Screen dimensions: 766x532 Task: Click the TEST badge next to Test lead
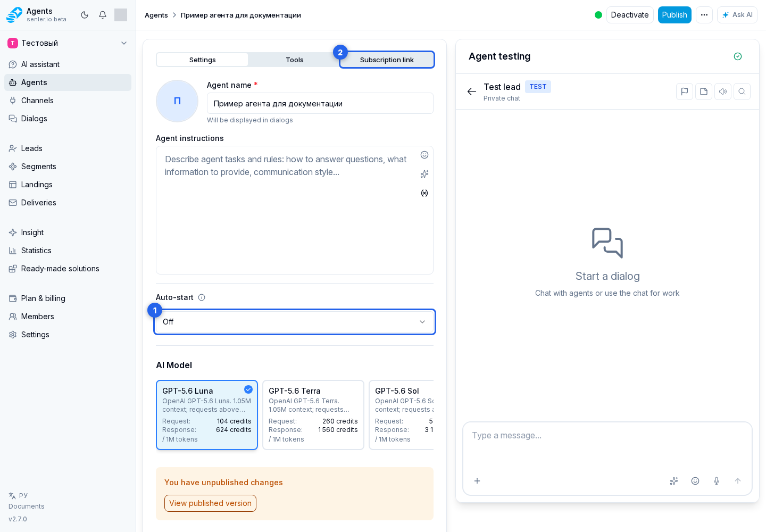538,87
